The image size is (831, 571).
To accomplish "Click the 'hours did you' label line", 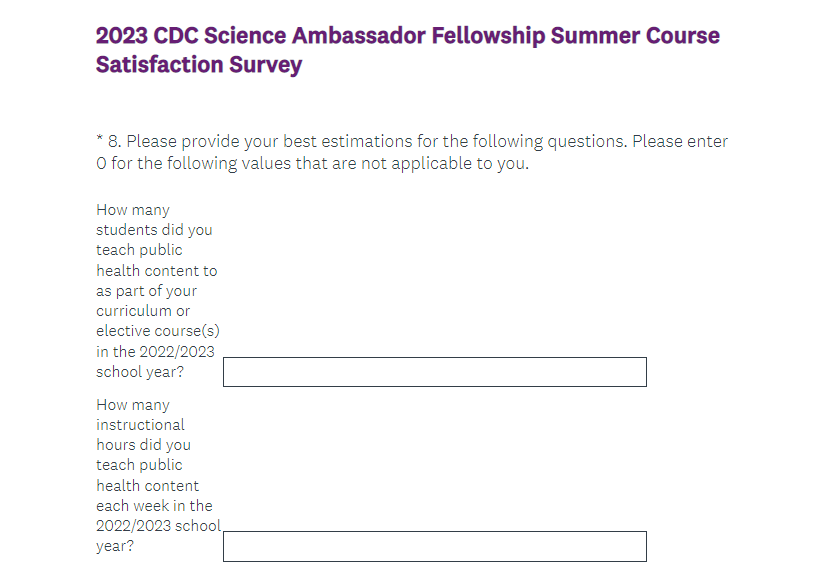I will pyautogui.click(x=143, y=445).
